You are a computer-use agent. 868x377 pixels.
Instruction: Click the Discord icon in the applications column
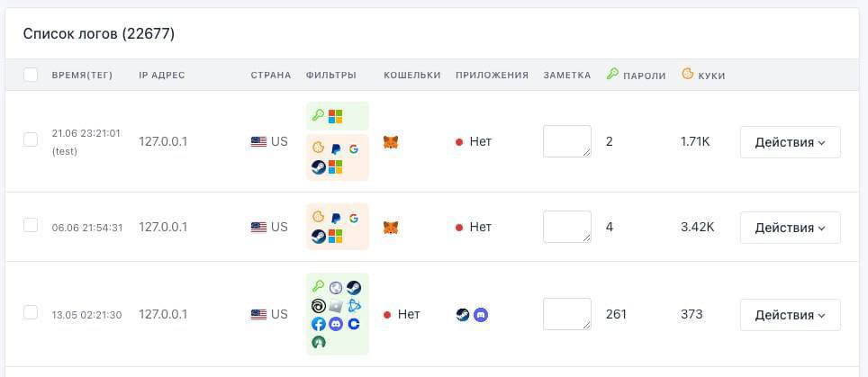tap(481, 315)
